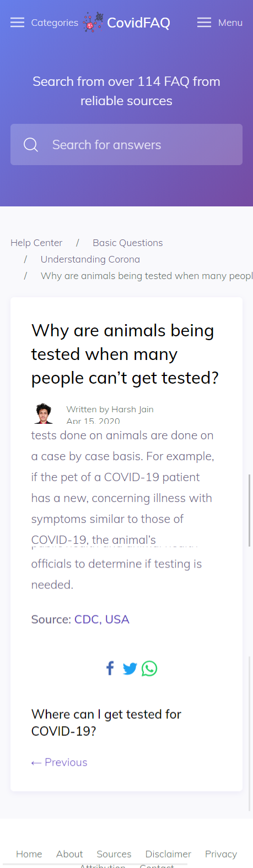Expand the Menu label

point(230,23)
